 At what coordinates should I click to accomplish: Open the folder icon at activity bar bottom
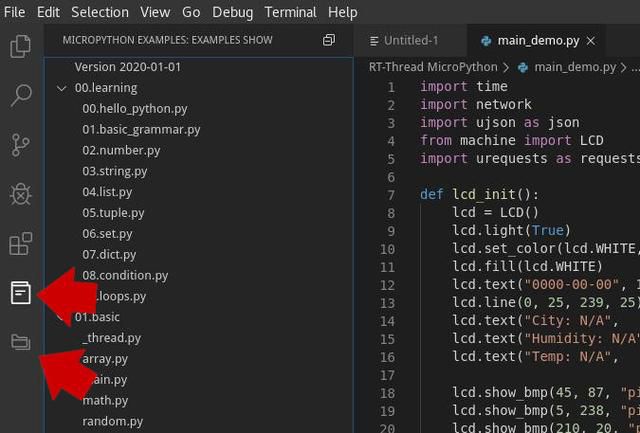(x=21, y=342)
